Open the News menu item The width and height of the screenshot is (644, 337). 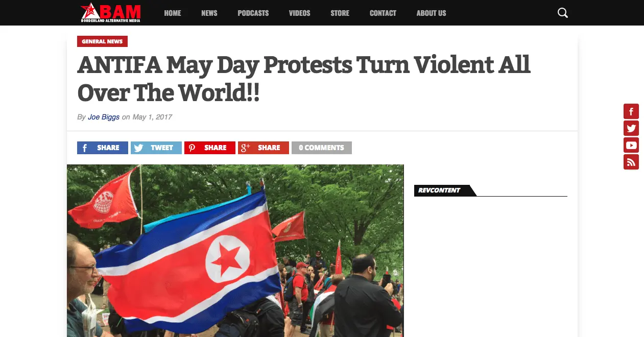[209, 13]
